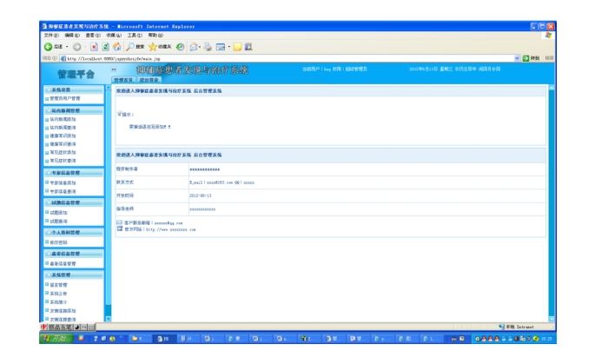Screen dimensions: 601x364
Task: Open the address bar history dropdown
Action: pos(517,58)
